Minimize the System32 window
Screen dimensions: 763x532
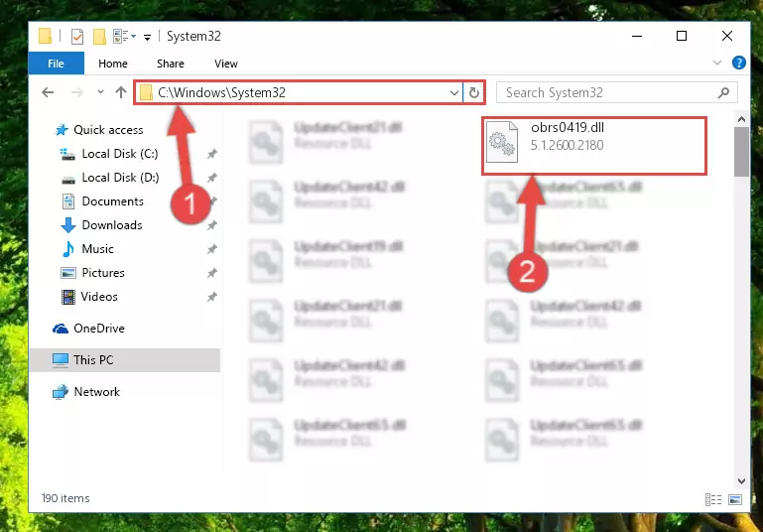pyautogui.click(x=636, y=37)
